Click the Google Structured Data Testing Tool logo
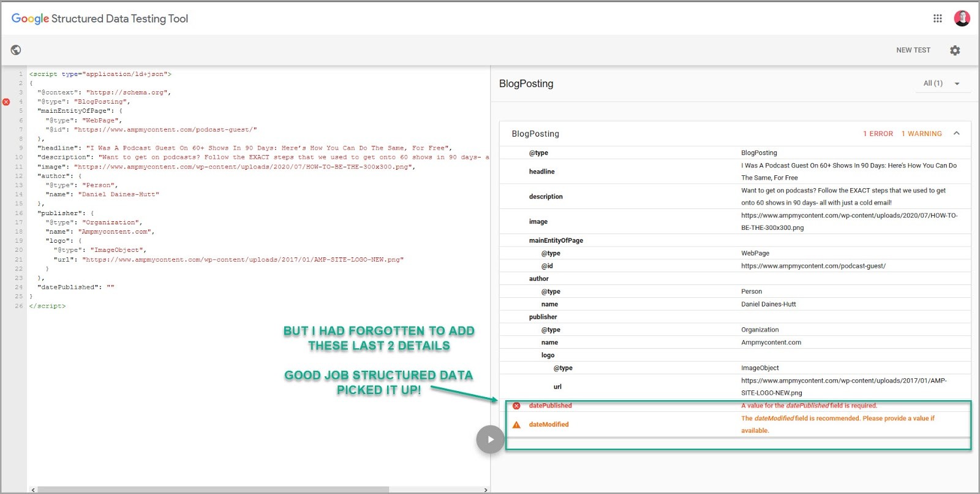This screenshot has height=494, width=980. [x=100, y=18]
